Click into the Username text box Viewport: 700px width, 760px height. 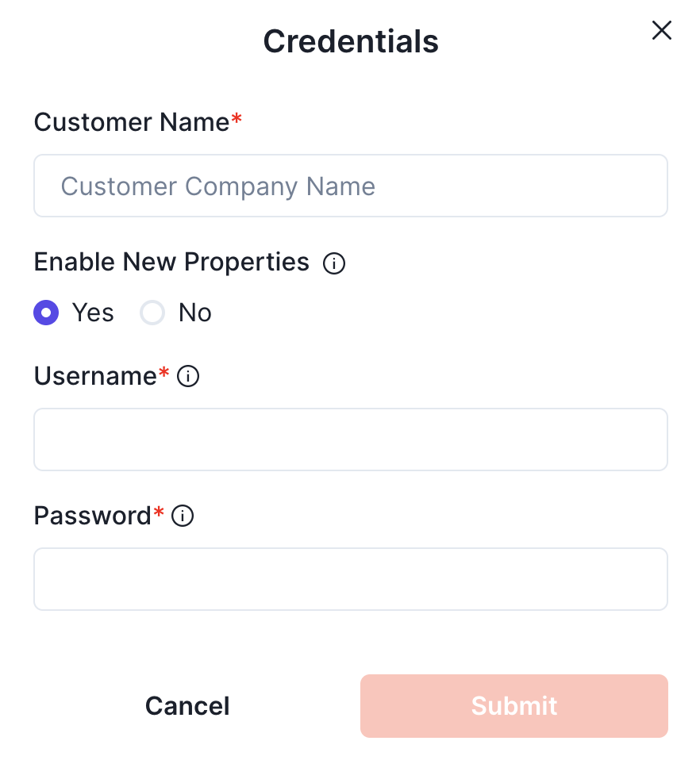[350, 439]
